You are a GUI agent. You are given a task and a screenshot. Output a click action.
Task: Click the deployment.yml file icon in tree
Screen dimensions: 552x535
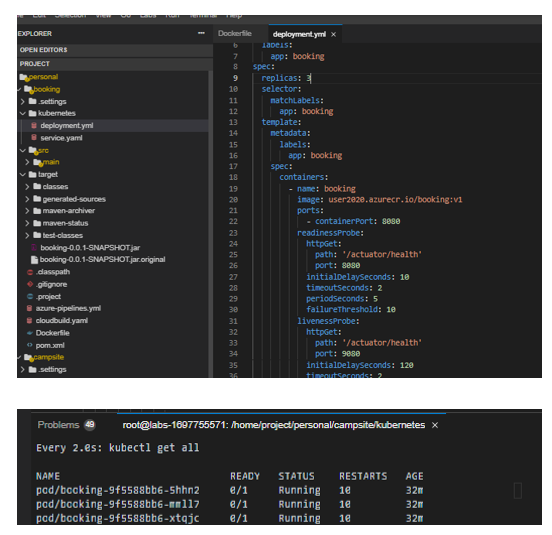coord(34,126)
